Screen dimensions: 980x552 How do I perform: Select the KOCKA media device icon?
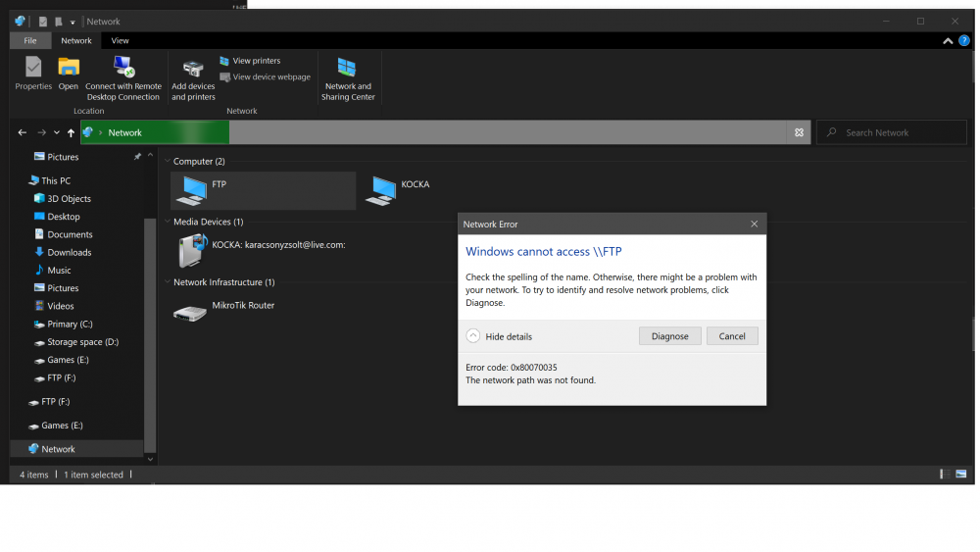point(192,250)
